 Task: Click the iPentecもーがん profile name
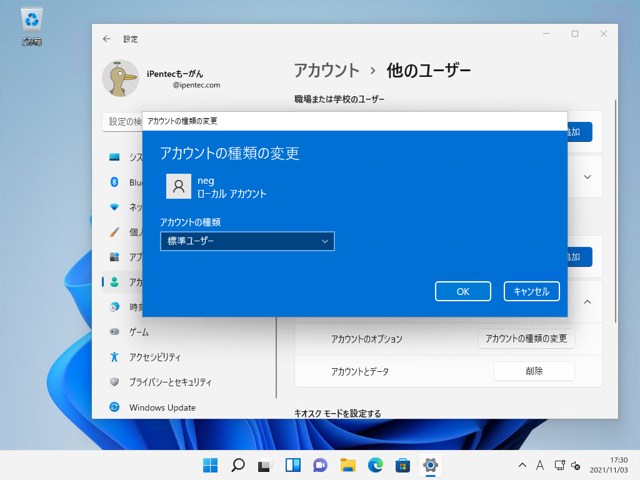175,74
